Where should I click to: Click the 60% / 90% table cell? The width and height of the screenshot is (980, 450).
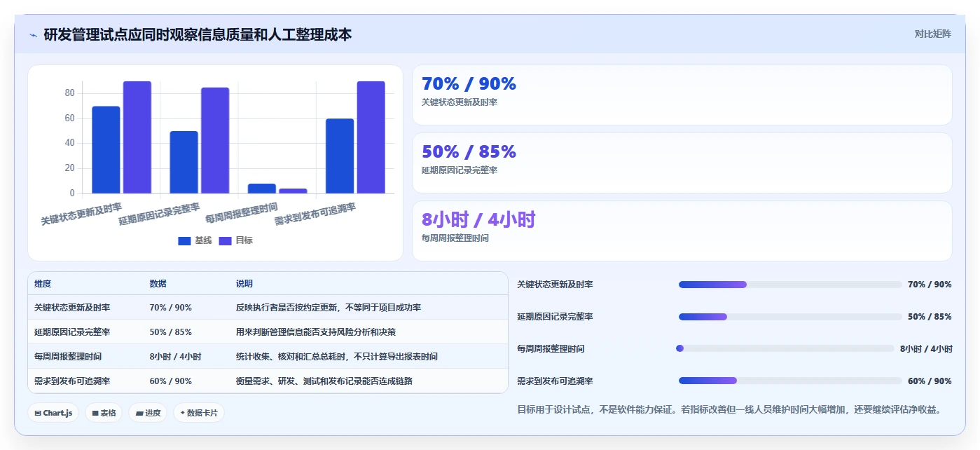pyautogui.click(x=170, y=381)
